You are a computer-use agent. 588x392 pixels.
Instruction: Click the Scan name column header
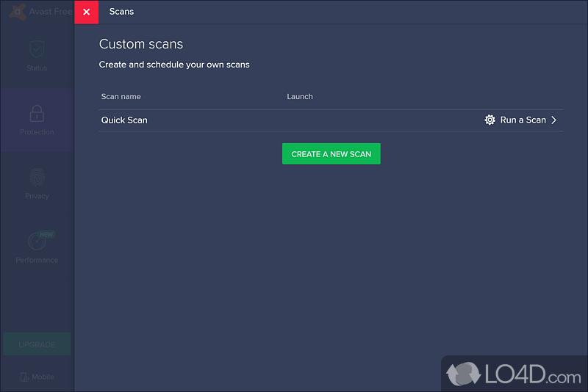coord(121,96)
